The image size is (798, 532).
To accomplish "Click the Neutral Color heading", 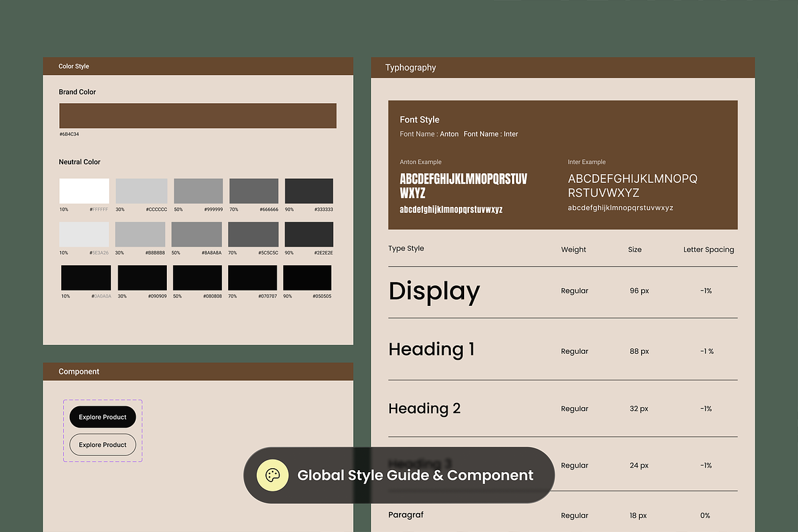I will coord(79,162).
